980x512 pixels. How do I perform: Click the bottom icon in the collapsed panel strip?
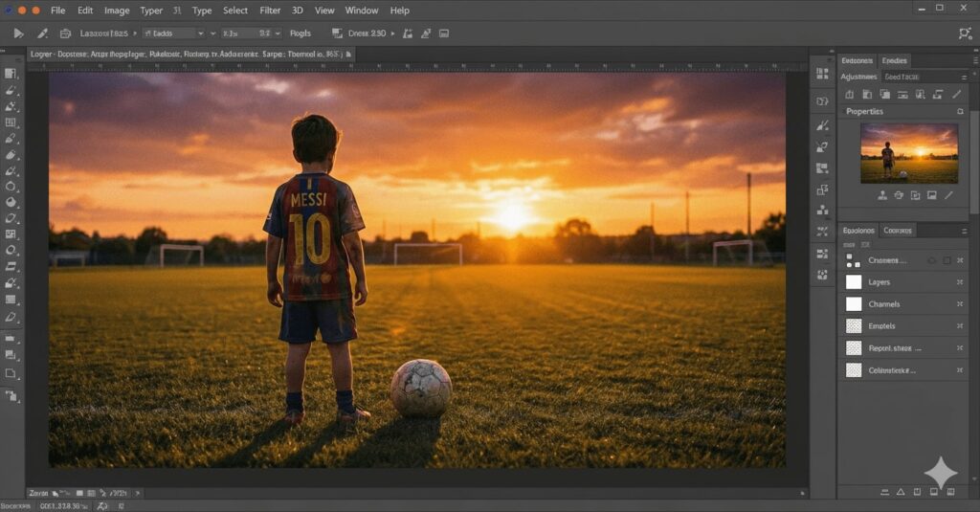tap(822, 275)
